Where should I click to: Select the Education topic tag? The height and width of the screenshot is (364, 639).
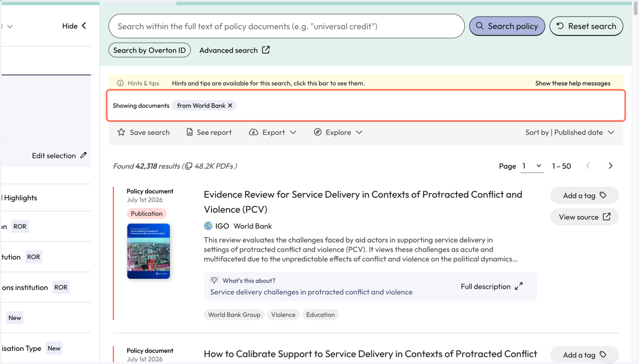(x=321, y=315)
